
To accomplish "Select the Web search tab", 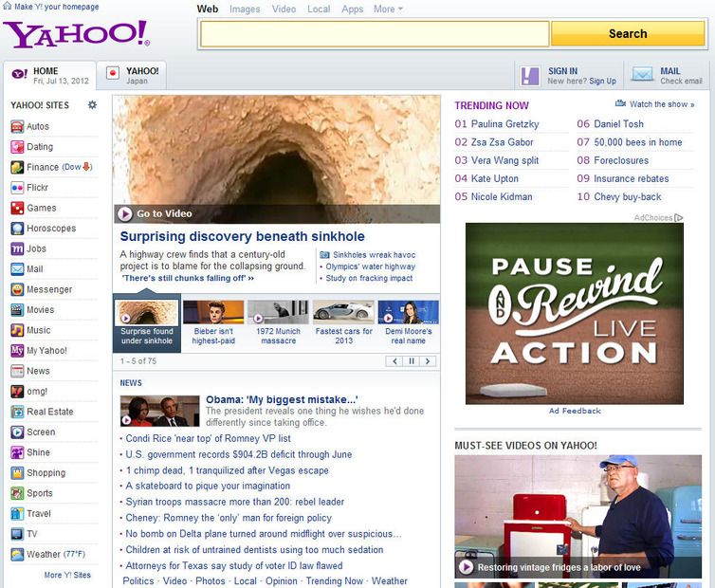I will click(208, 9).
